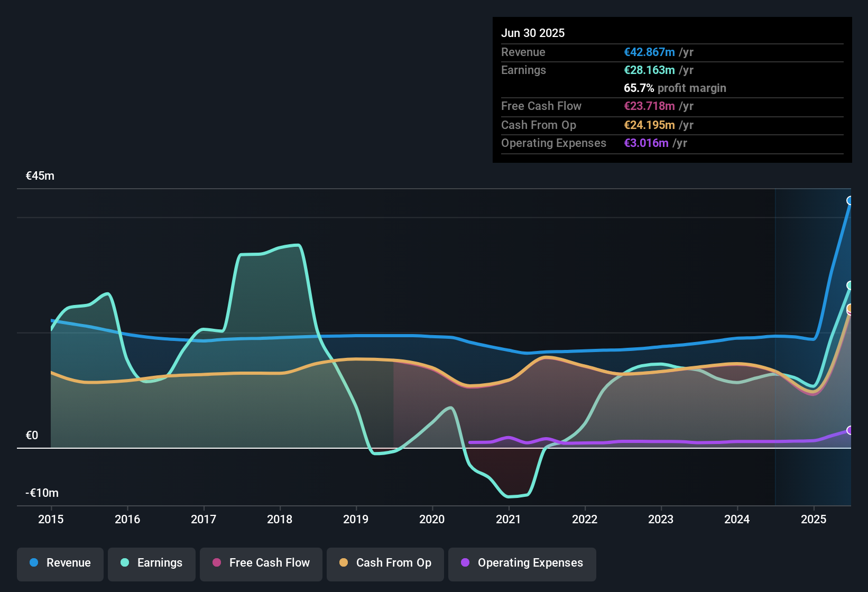The height and width of the screenshot is (592, 868).
Task: Click the Operating Expenses endpoint circle
Action: click(x=850, y=431)
